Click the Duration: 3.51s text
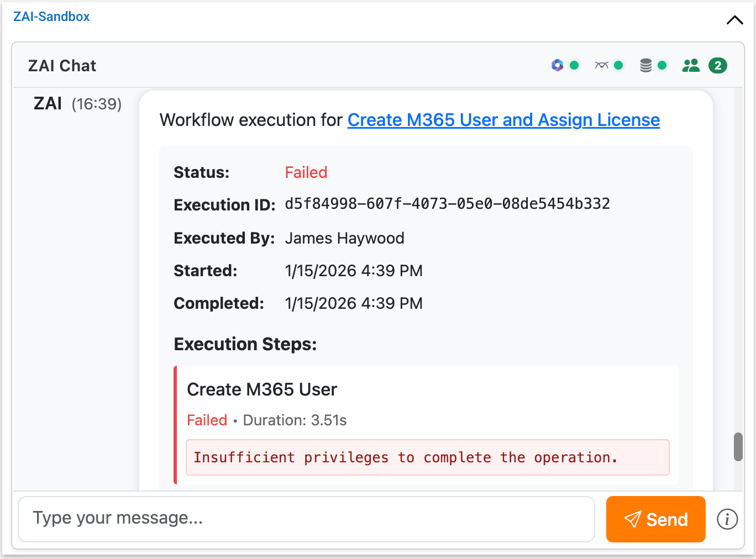This screenshot has width=756, height=559. click(x=295, y=420)
